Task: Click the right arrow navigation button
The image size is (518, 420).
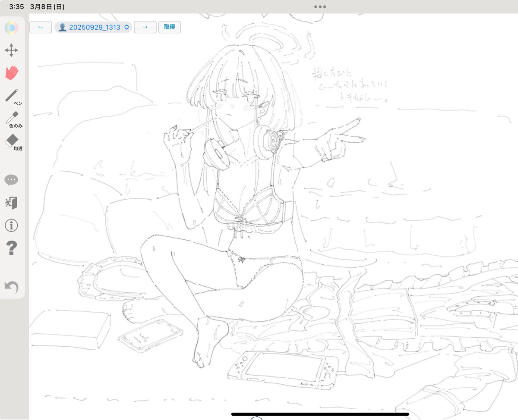Action: coord(145,27)
